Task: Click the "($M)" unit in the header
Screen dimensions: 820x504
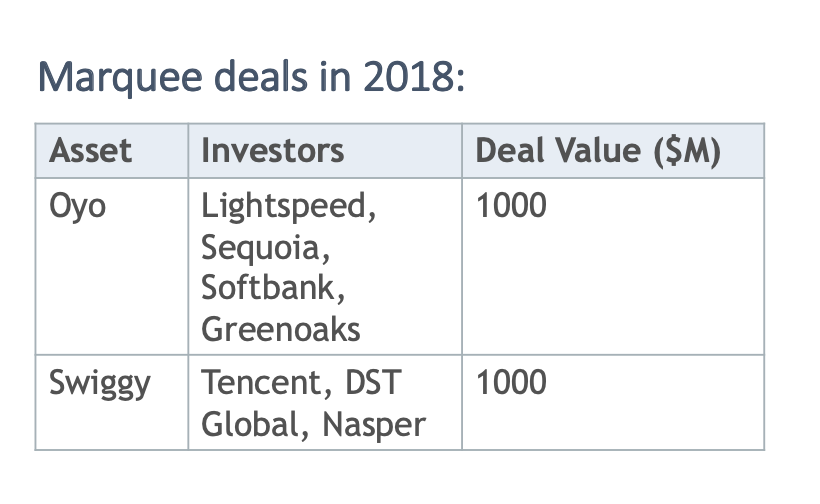Action: [686, 151]
